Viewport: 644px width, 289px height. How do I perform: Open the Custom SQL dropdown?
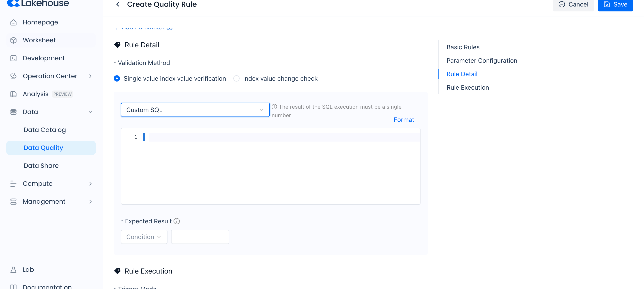tap(195, 110)
